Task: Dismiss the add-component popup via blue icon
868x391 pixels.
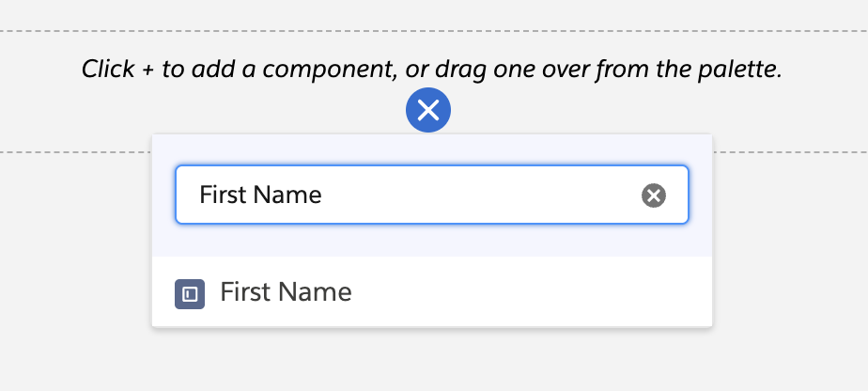Action: 428,111
